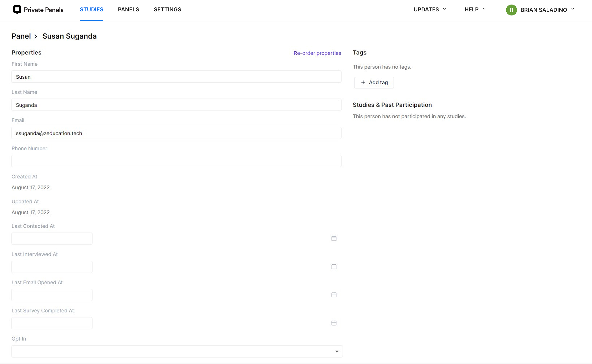Click the Add tag button
This screenshot has height=364, width=592.
tap(374, 83)
